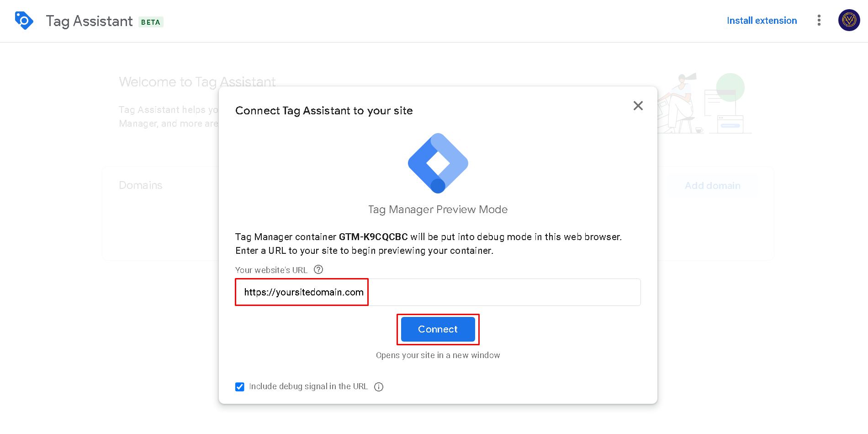This screenshot has height=434, width=868.
Task: Close the Connect Tag Assistant dialog
Action: point(638,106)
